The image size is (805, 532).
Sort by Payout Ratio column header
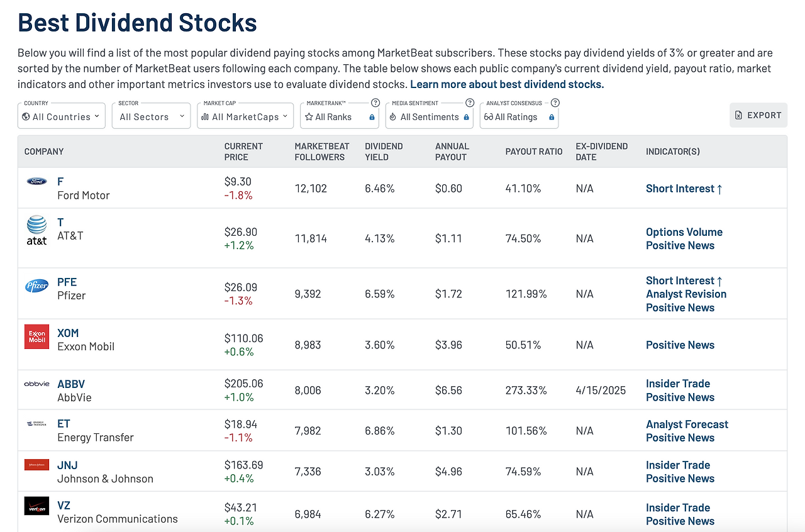(534, 152)
